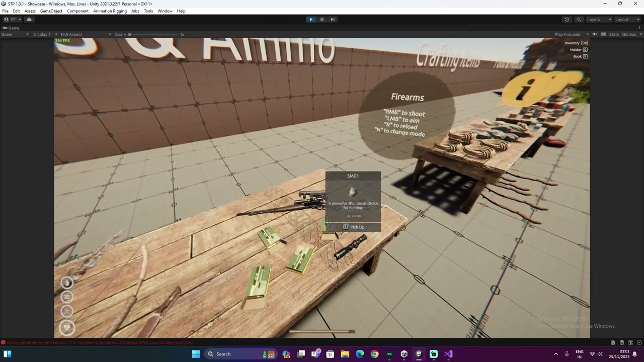Screen dimensions: 644x362
Task: Click the bug debug mode status icon
Action: (x=613, y=342)
